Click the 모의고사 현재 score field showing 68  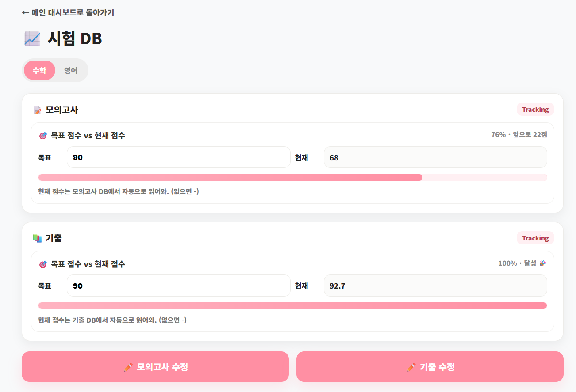tap(435, 157)
